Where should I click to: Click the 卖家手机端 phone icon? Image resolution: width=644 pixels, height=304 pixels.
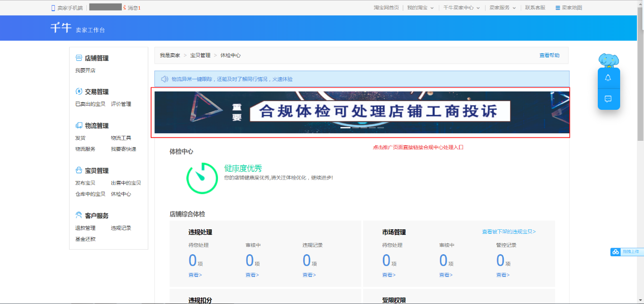[53, 8]
